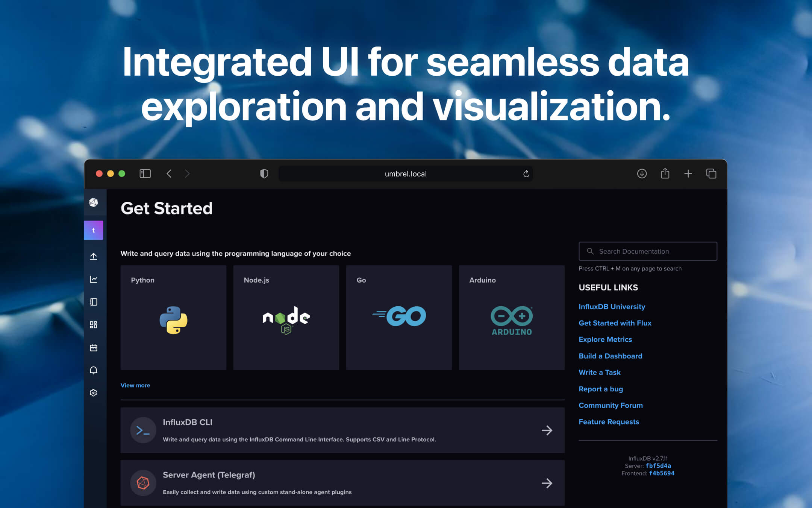Open InfluxDB Settings via the gear icon
Screen dimensions: 812x508
point(94,393)
